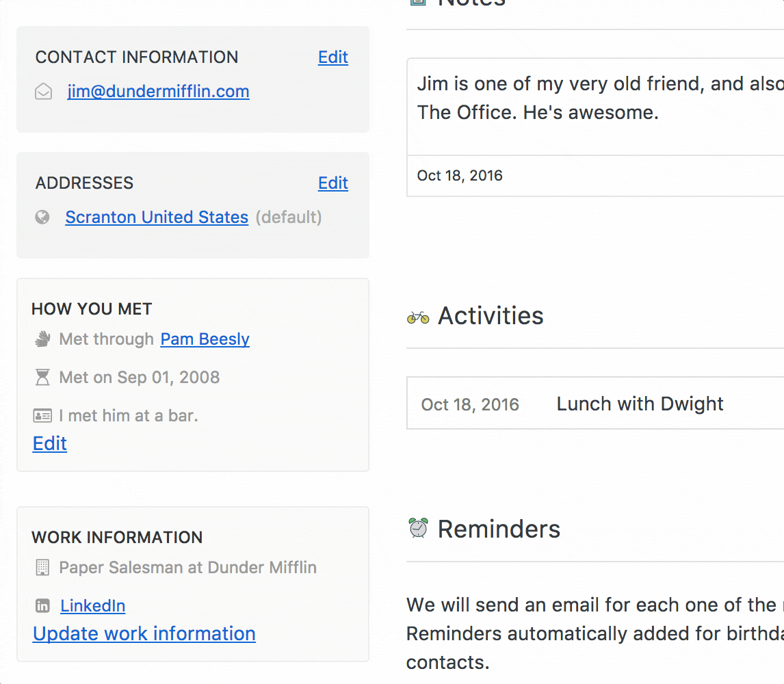Screen dimensions: 784x684
Task: Click the ID card icon by bar note
Action: click(42, 415)
